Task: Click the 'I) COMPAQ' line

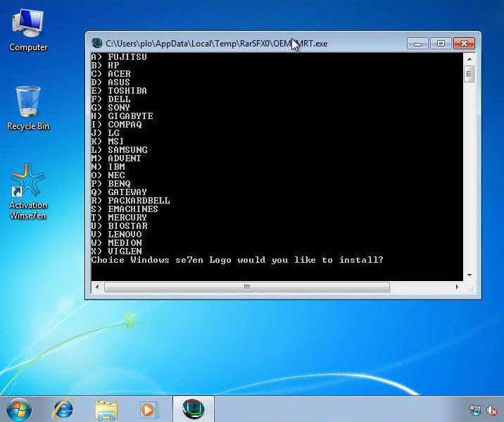Action: 116,125
